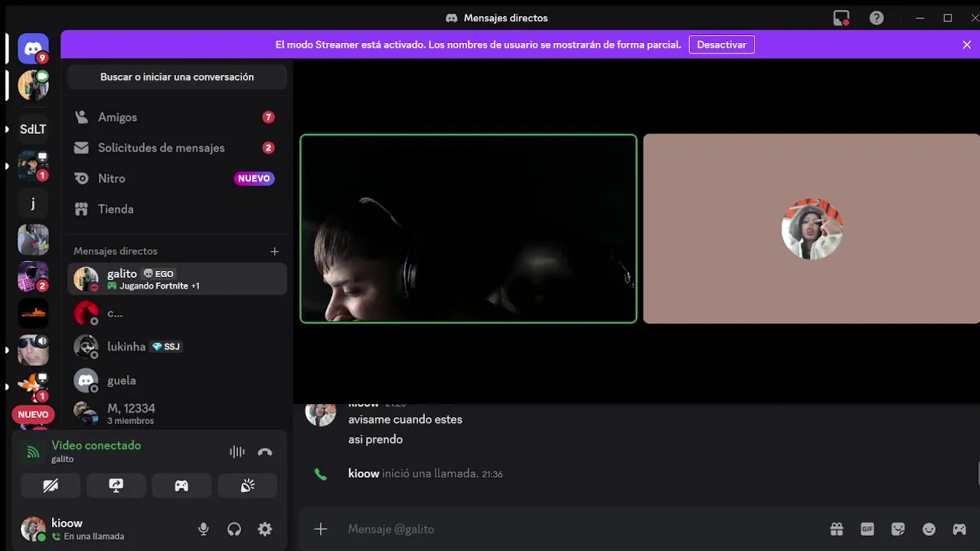Mute the microphone
The height and width of the screenshot is (551, 980).
click(x=204, y=529)
